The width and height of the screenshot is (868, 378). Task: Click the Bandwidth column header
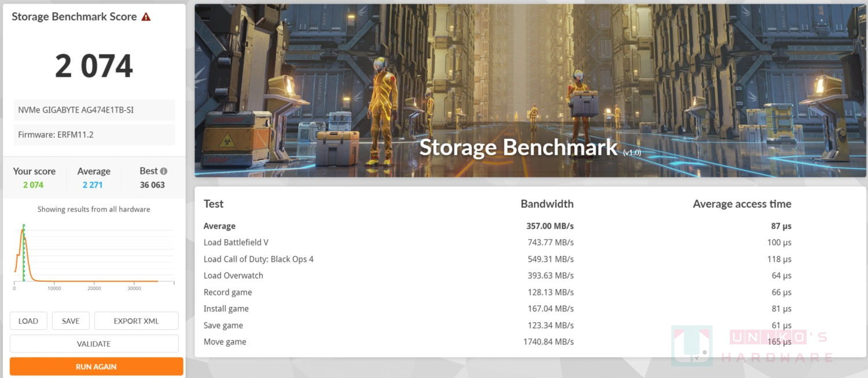pyautogui.click(x=547, y=204)
